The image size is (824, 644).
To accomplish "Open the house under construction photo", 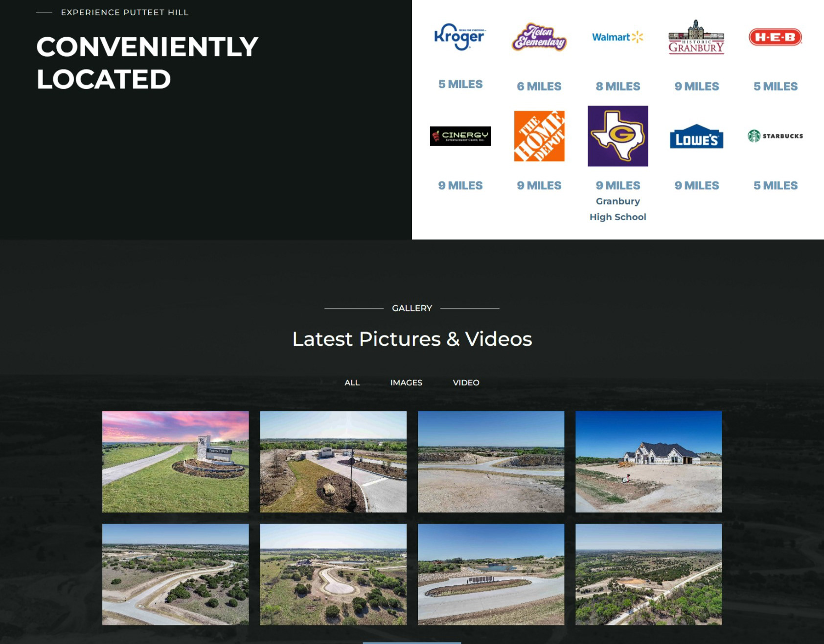I will coord(649,462).
